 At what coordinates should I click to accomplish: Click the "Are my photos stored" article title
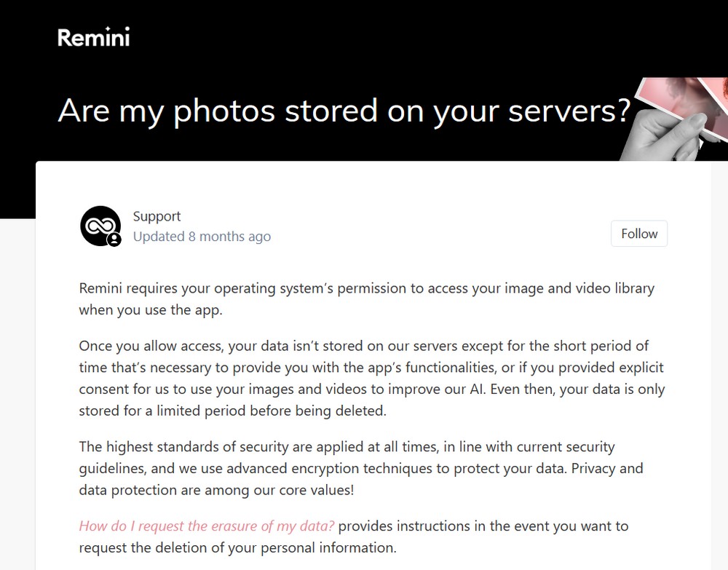[343, 111]
